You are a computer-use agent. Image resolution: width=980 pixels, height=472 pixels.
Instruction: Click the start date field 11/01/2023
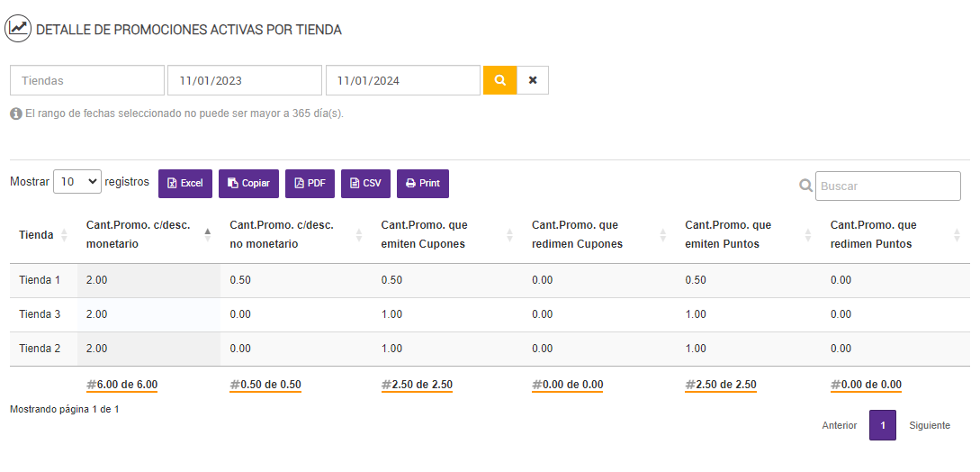pyautogui.click(x=244, y=80)
